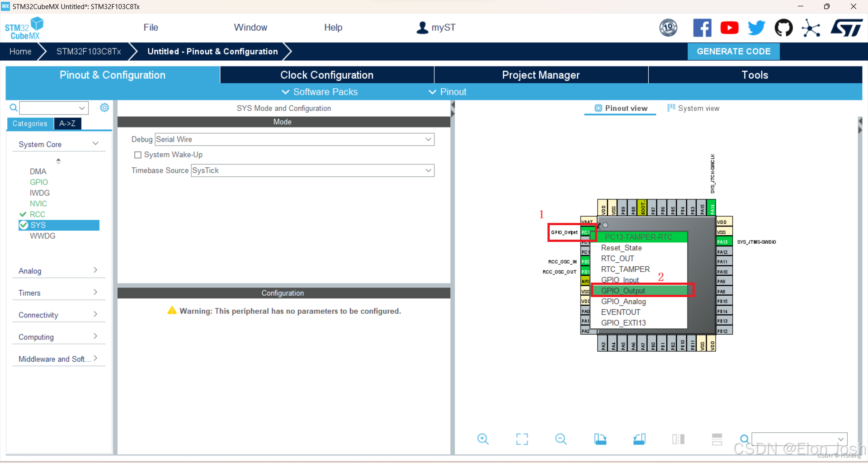The image size is (868, 463).
Task: Open the GitHub icon
Action: coord(783,28)
